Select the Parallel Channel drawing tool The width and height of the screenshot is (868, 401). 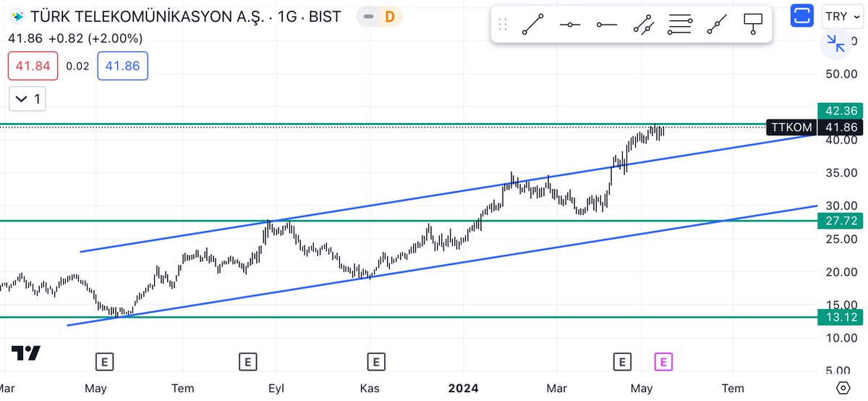643,25
